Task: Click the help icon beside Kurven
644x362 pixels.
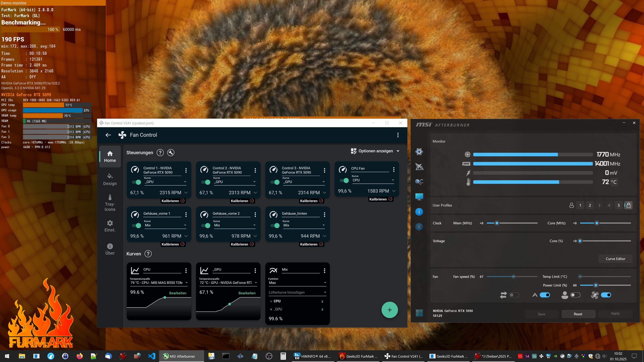Action: click(148, 254)
